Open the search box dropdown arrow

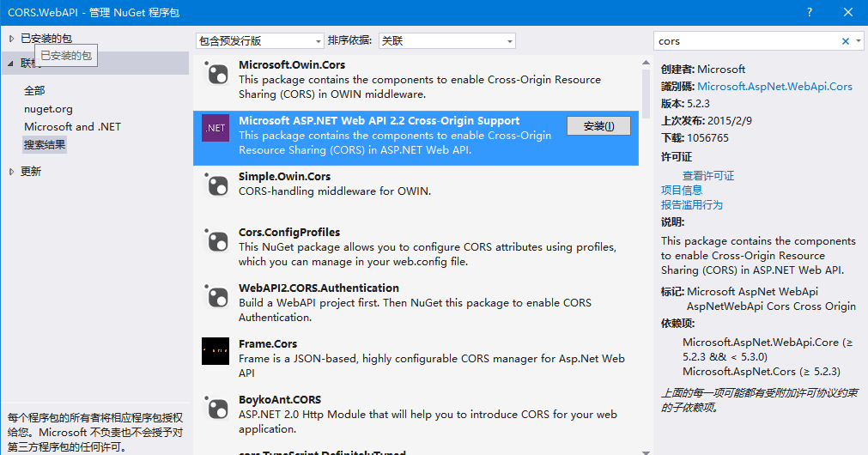pos(858,41)
